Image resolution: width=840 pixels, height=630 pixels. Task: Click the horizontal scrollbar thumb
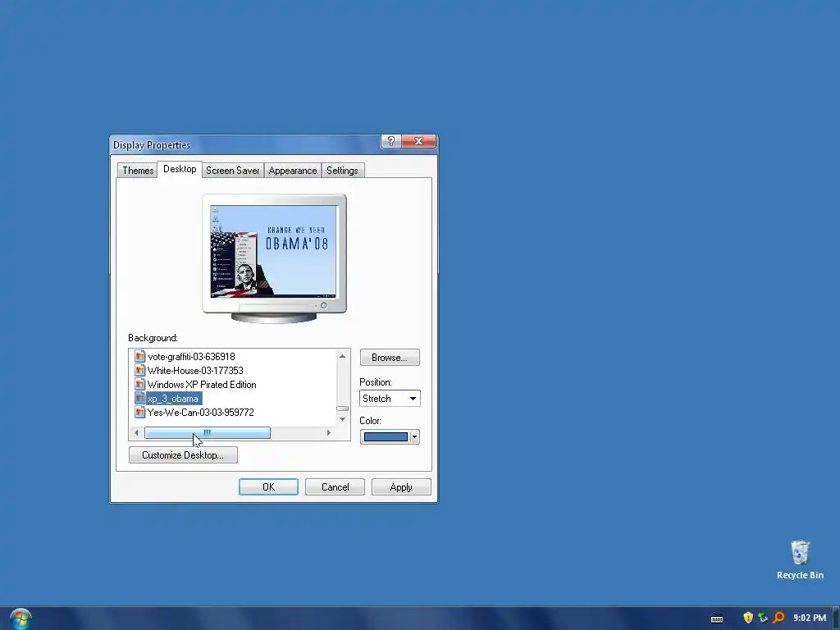(x=208, y=432)
